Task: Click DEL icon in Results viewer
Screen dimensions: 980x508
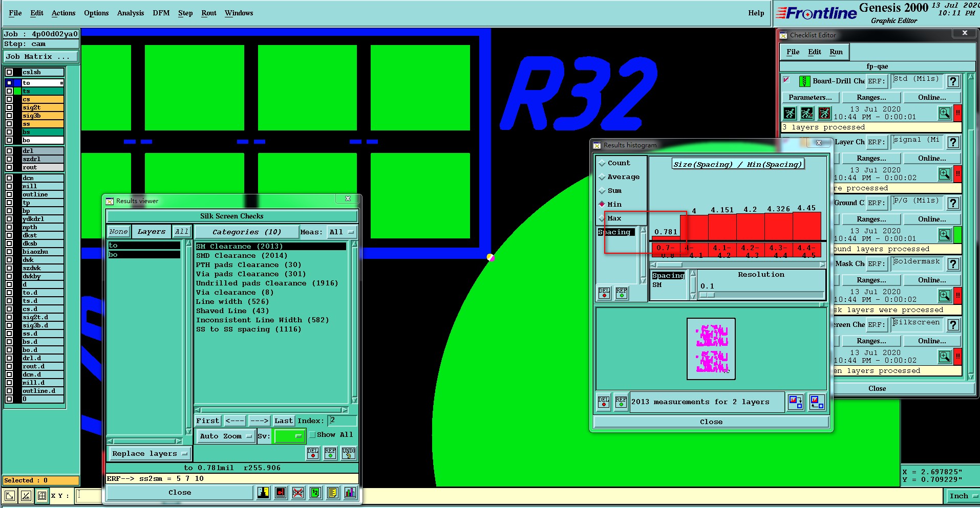Action: click(312, 453)
